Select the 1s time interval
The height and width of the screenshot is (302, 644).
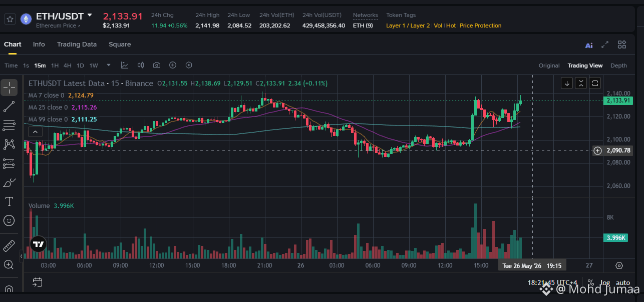point(26,65)
